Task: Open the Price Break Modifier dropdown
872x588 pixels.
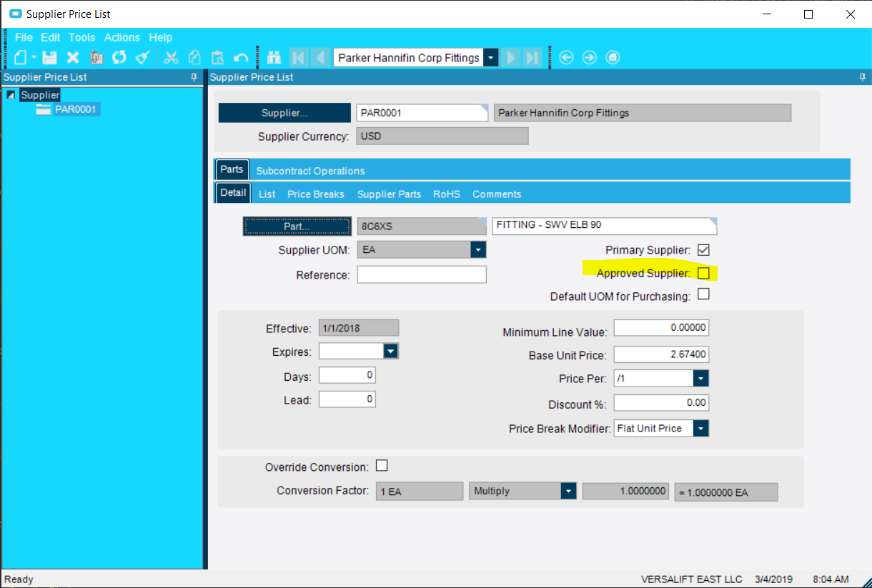Action: tap(701, 428)
